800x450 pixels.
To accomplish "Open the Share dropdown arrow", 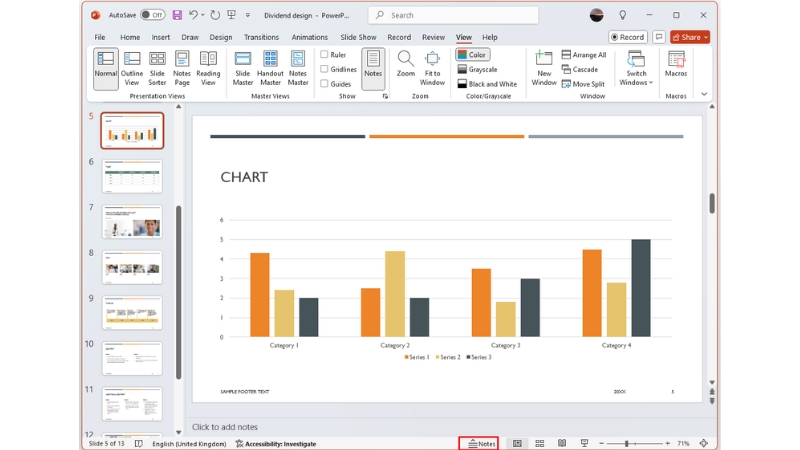I will pyautogui.click(x=706, y=37).
